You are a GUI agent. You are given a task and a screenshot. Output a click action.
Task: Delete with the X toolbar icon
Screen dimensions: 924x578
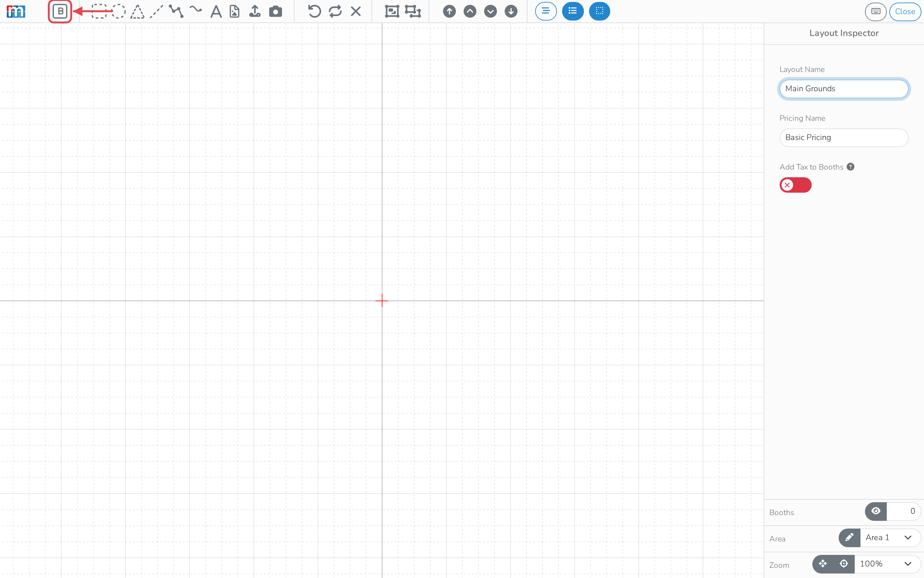(356, 12)
